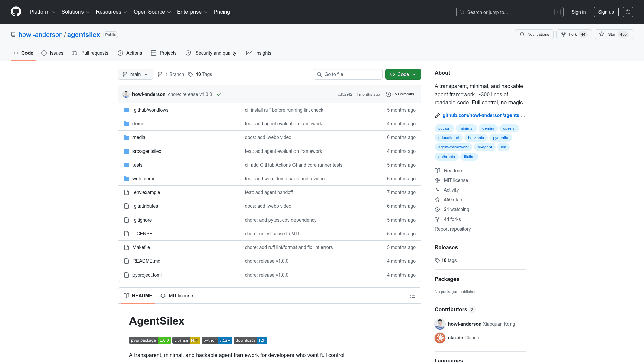Click the file icon beside pyproject.toml
Image resolution: width=644 pixels, height=362 pixels.
tap(126, 275)
